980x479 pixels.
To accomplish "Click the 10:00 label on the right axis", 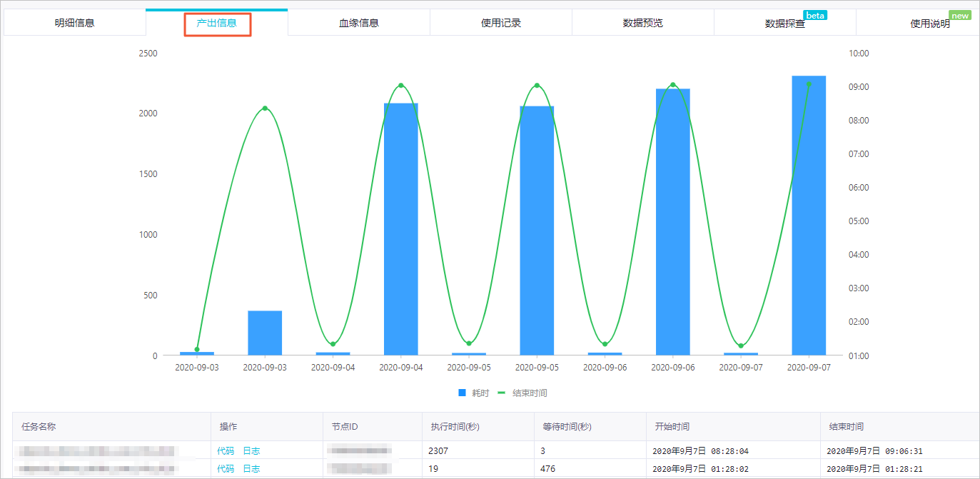I will tap(859, 54).
